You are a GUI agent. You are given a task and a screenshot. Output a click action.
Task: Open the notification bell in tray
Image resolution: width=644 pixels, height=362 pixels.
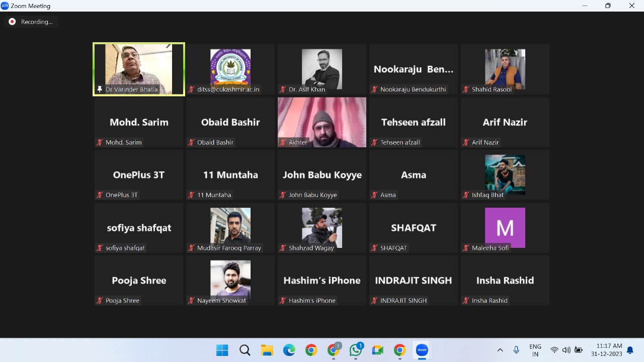(x=630, y=350)
